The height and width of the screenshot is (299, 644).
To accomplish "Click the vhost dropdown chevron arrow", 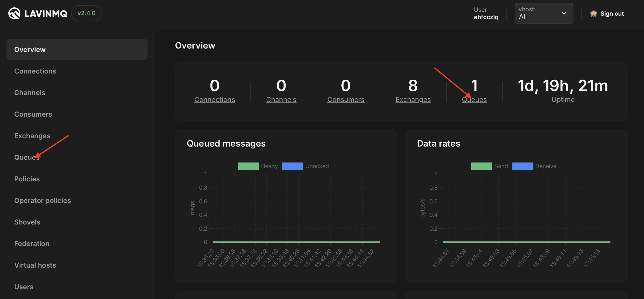I will pyautogui.click(x=564, y=13).
